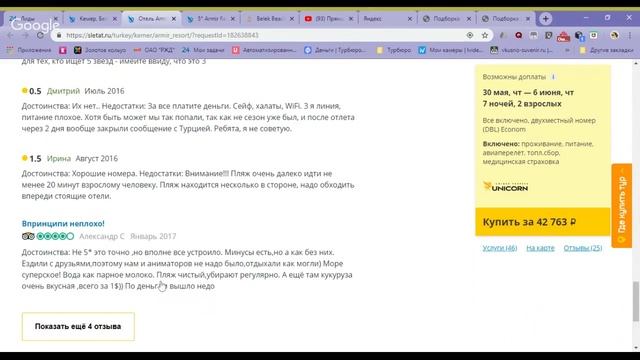
Task: Open the Автоматизированн... bookmark
Action: click(x=264, y=50)
